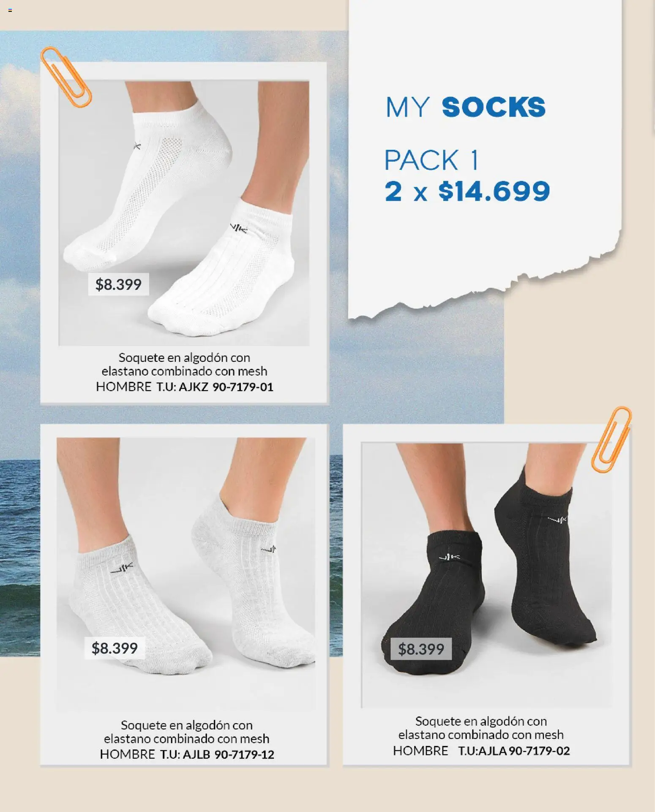The height and width of the screenshot is (812, 655).
Task: Click the PACK 1 label
Action: 431,160
